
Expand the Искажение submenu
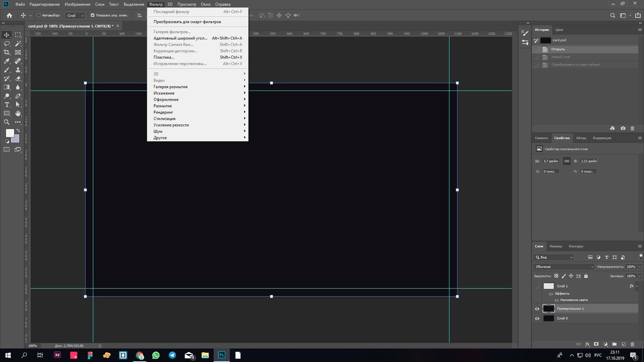pos(198,93)
